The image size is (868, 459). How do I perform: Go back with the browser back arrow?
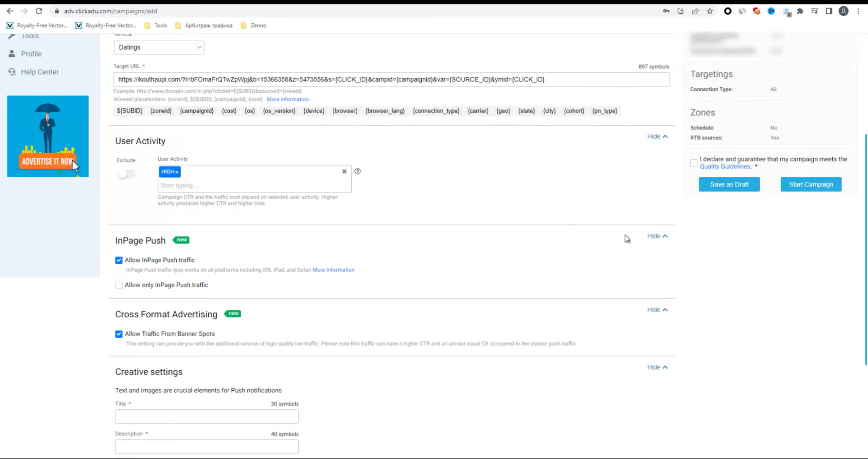[10, 11]
